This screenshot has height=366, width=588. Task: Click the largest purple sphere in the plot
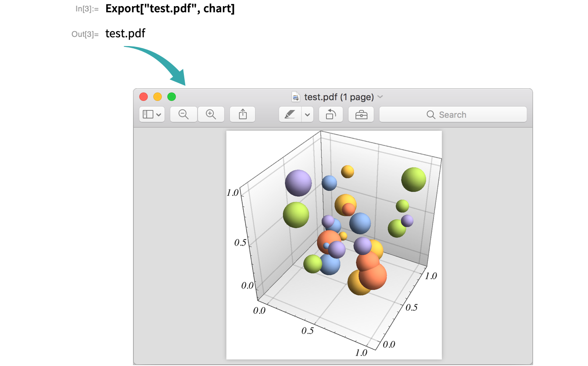pos(298,183)
